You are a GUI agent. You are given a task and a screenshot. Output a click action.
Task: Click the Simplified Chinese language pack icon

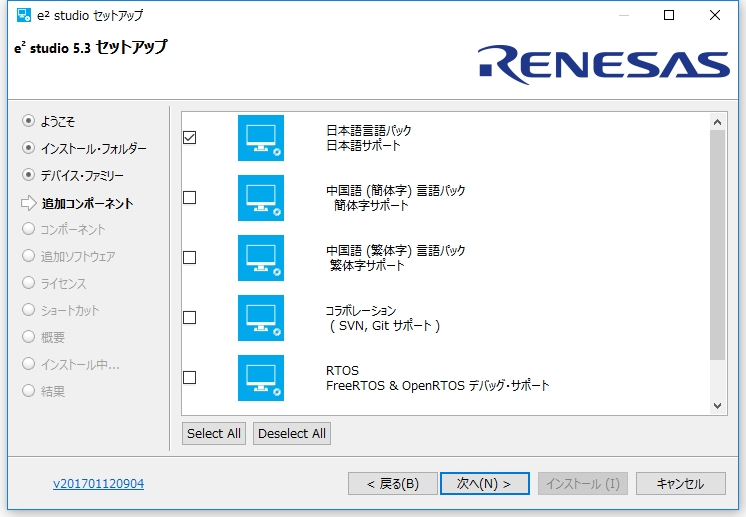point(261,198)
